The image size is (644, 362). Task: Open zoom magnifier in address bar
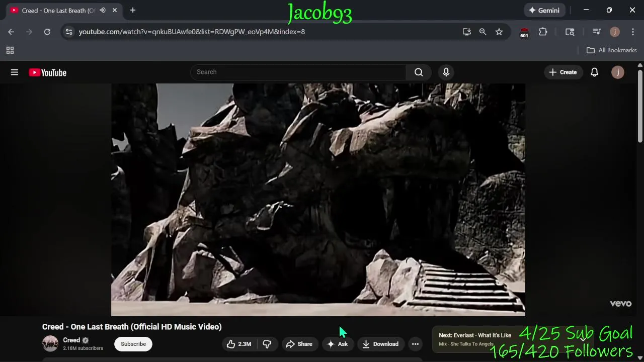pos(483,32)
